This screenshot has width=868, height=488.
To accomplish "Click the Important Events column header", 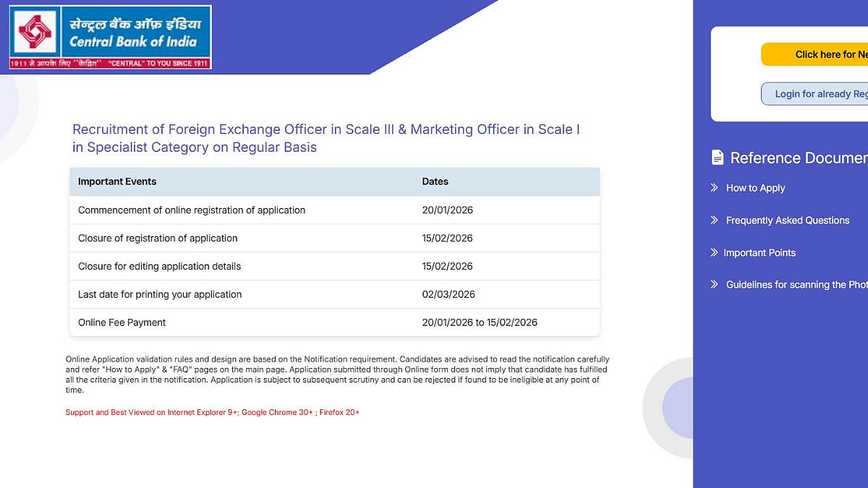I will [x=116, y=181].
